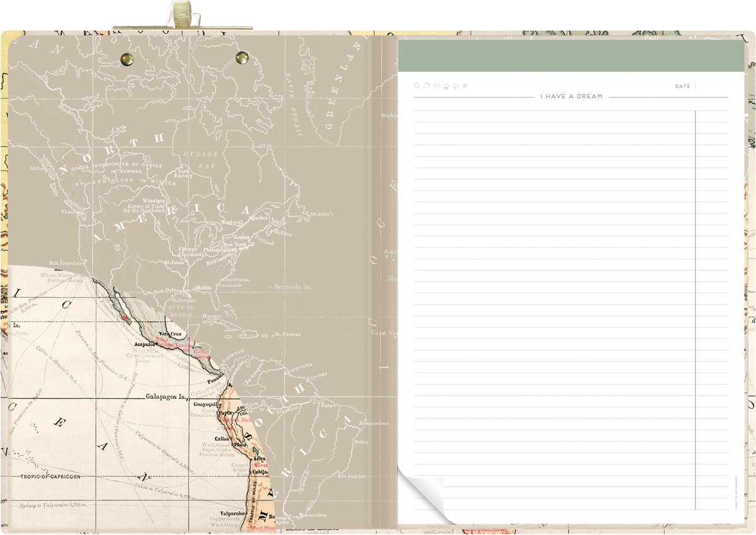756x535 pixels.
Task: Select the partly cloudy weather icon
Action: pyautogui.click(x=427, y=86)
